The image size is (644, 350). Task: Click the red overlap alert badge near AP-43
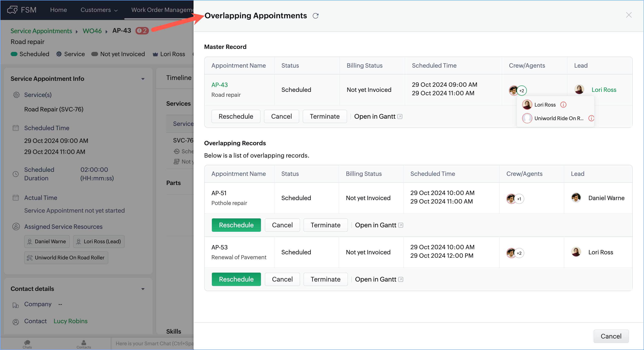142,31
